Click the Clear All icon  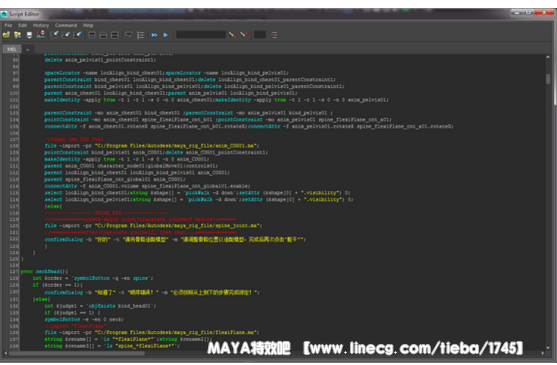click(77, 35)
